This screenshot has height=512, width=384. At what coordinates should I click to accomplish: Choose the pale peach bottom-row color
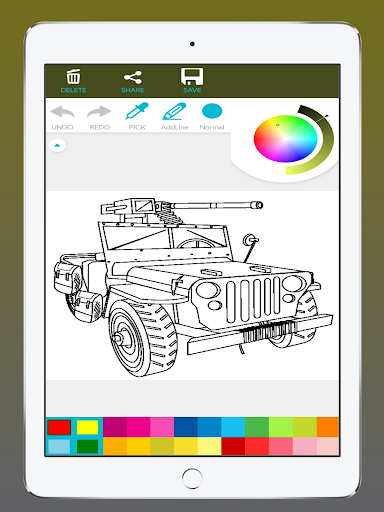(x=328, y=446)
